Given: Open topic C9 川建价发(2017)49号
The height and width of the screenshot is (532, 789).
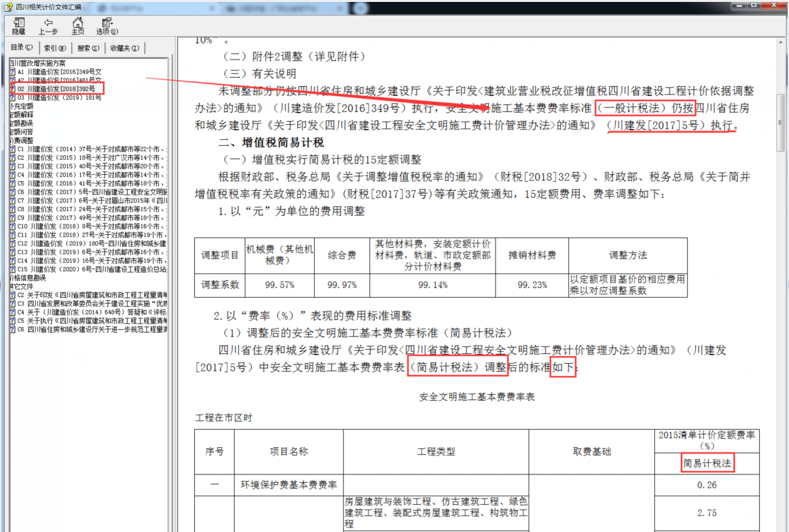Looking at the screenshot, I should click(x=92, y=217).
